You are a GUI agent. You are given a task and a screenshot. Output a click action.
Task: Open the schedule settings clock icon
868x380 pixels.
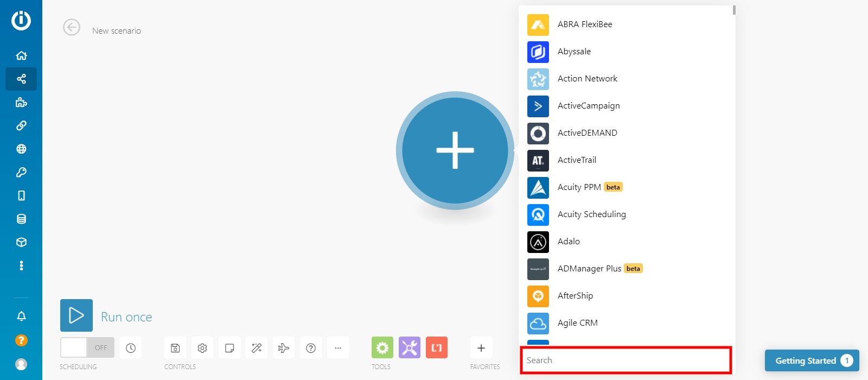pyautogui.click(x=131, y=348)
